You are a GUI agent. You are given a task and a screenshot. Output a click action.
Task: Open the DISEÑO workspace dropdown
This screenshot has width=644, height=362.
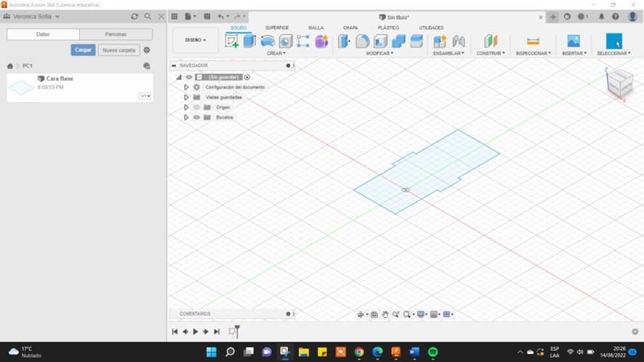196,40
